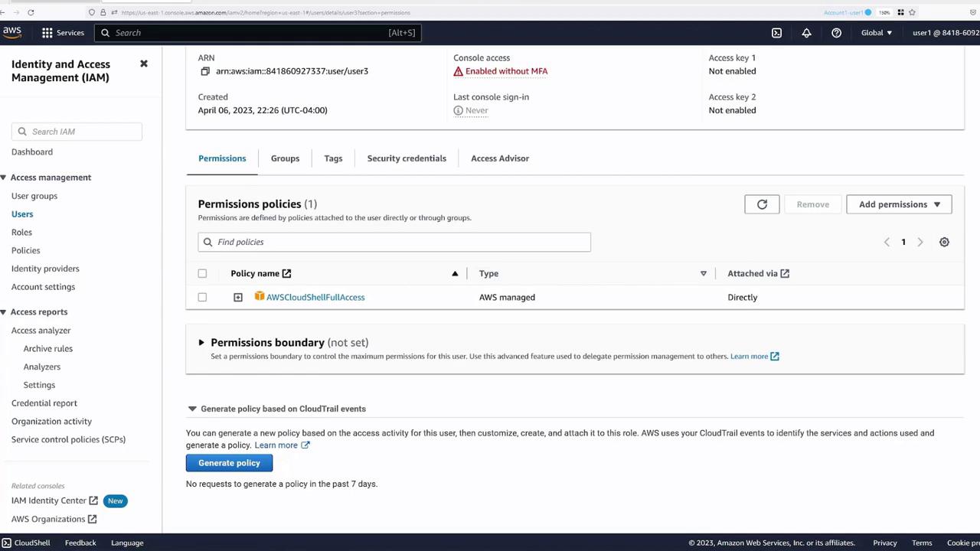Open the Add permissions dropdown
Screen dimensions: 980x551
coord(899,204)
